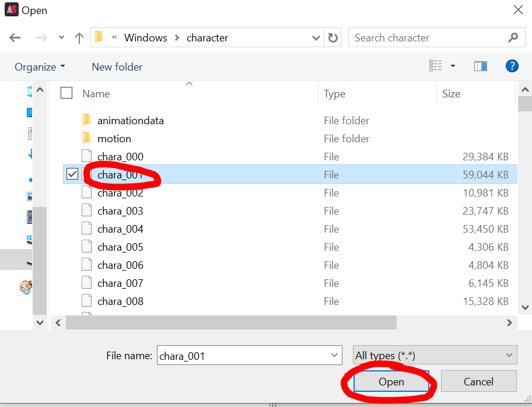Image resolution: width=532 pixels, height=407 pixels.
Task: Expand the File name history dropdown
Action: coord(334,355)
